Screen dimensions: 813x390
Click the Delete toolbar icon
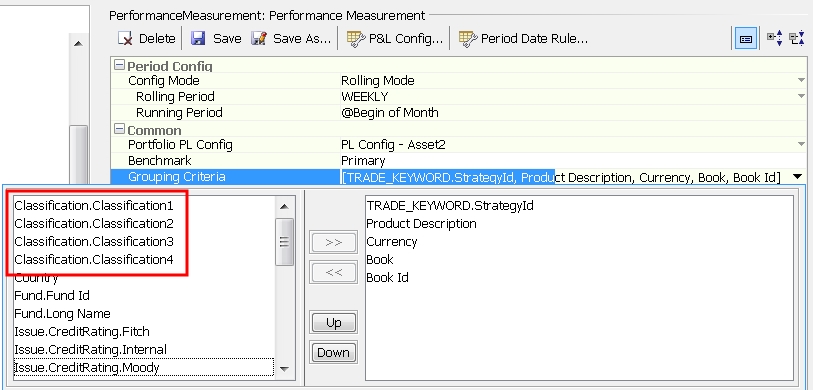(125, 38)
